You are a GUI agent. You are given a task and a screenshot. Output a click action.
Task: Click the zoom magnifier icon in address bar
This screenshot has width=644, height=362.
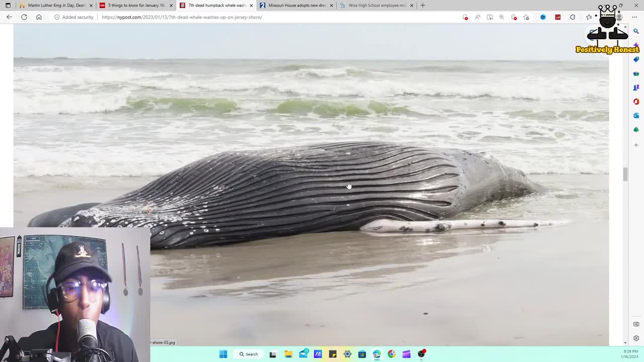click(x=502, y=17)
